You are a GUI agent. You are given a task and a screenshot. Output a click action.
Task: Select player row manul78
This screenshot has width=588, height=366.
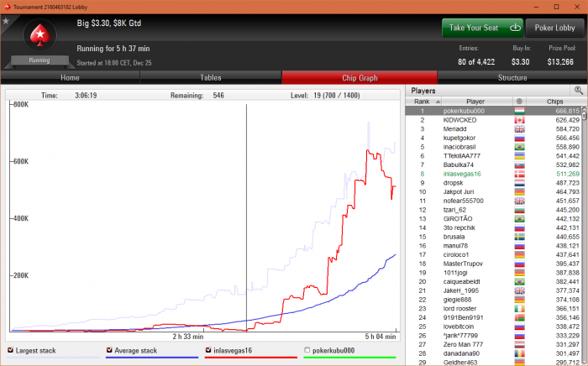[x=493, y=246]
